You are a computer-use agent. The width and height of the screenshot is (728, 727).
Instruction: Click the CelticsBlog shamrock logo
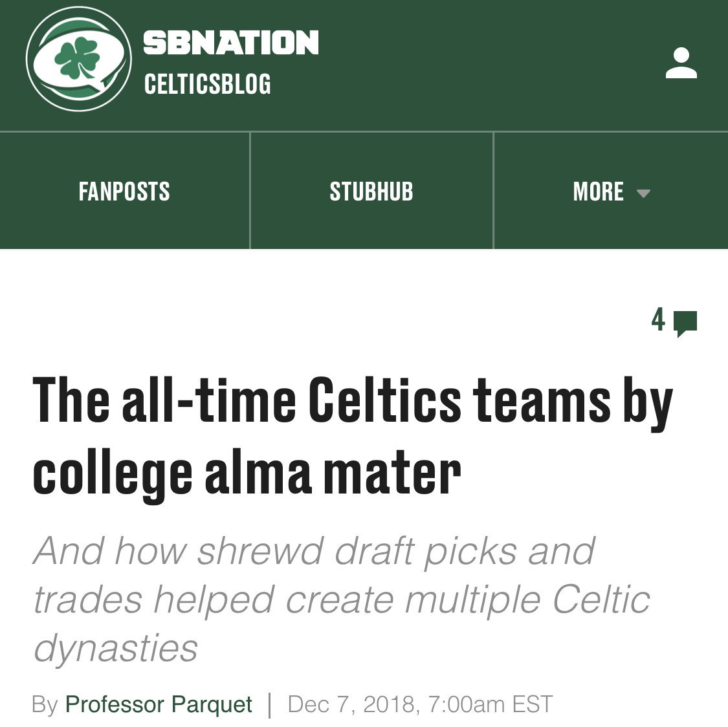pos(78,60)
